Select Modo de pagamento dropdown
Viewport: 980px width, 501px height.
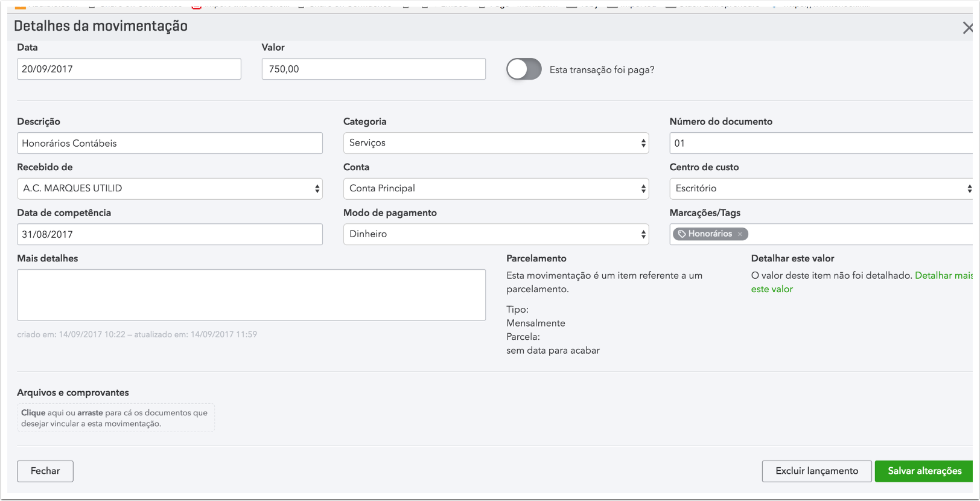(x=495, y=234)
